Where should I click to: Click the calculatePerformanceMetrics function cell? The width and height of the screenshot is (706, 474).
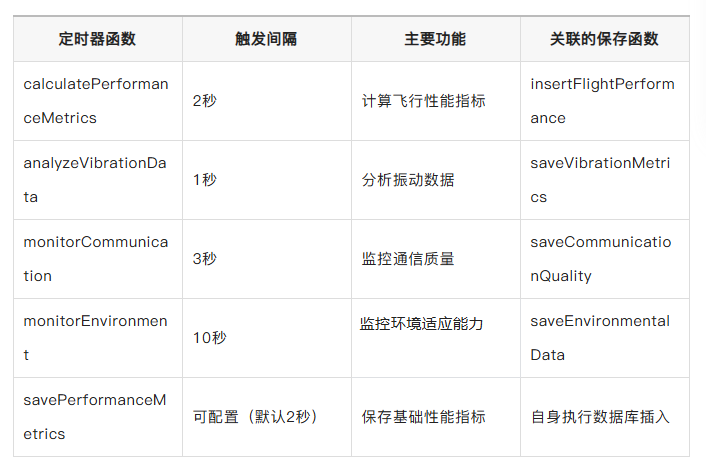coord(96,101)
